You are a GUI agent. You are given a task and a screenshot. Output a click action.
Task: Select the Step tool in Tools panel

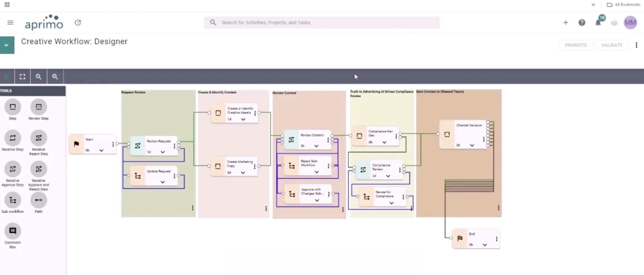tap(12, 107)
